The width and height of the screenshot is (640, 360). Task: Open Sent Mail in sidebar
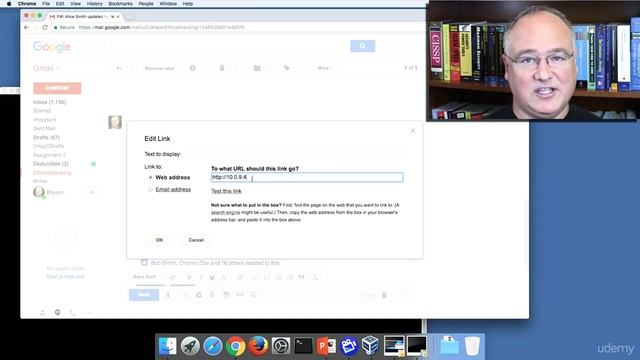(x=44, y=129)
